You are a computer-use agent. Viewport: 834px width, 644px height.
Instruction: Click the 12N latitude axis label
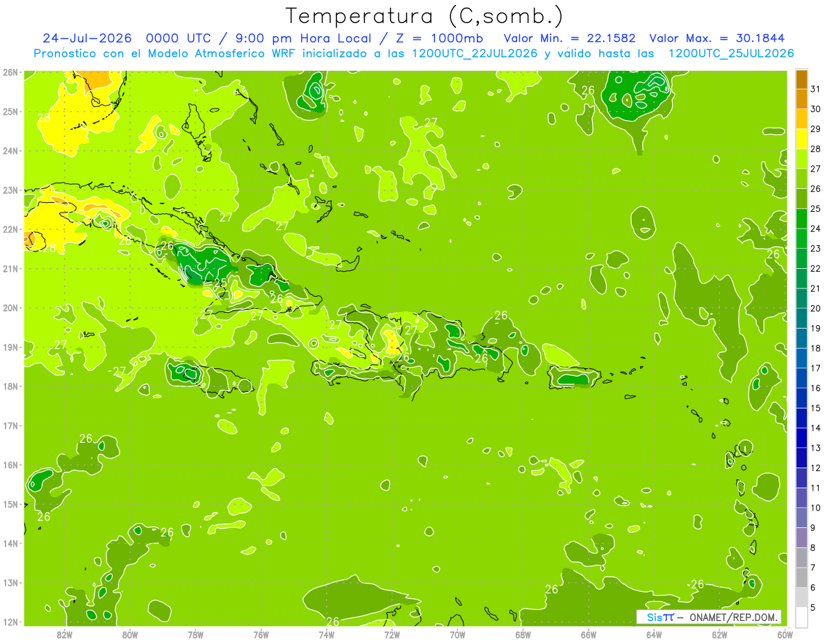click(10, 622)
